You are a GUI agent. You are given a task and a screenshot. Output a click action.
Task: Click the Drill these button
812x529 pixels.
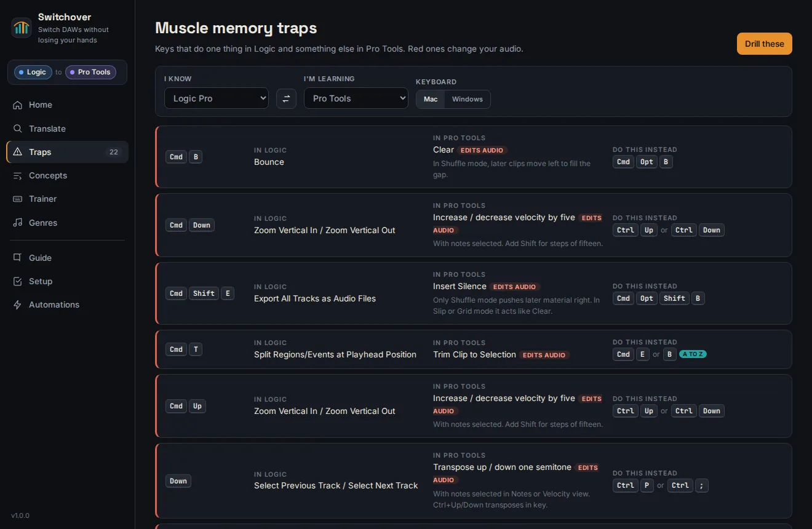[764, 44]
